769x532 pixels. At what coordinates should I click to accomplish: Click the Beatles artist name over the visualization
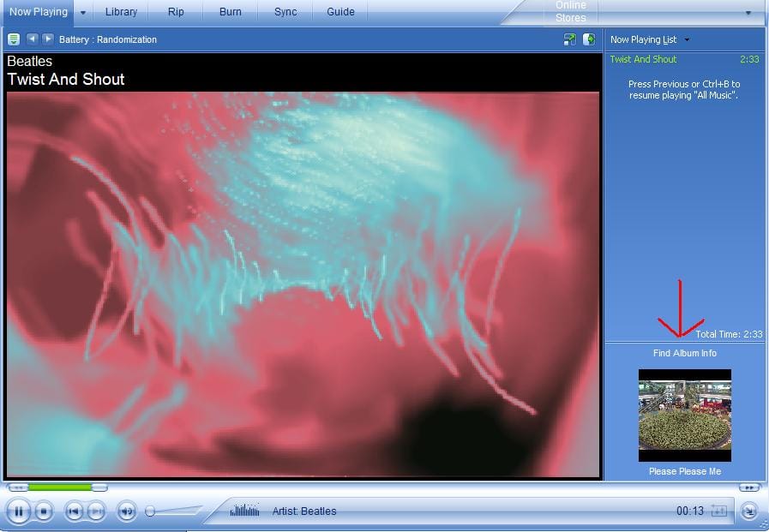coord(29,61)
